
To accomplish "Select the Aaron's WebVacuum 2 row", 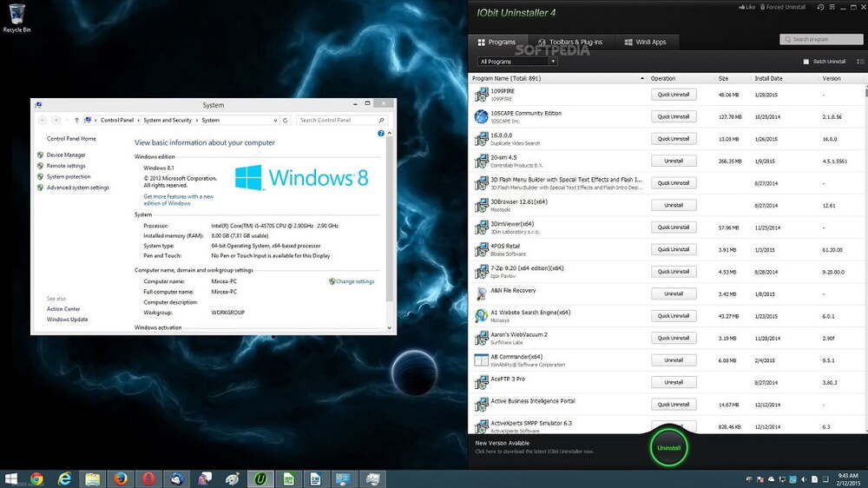I will pyautogui.click(x=667, y=339).
